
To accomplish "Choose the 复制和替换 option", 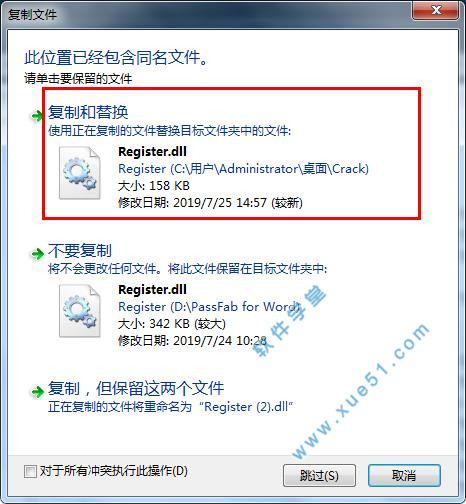I will pyautogui.click(x=88, y=112).
